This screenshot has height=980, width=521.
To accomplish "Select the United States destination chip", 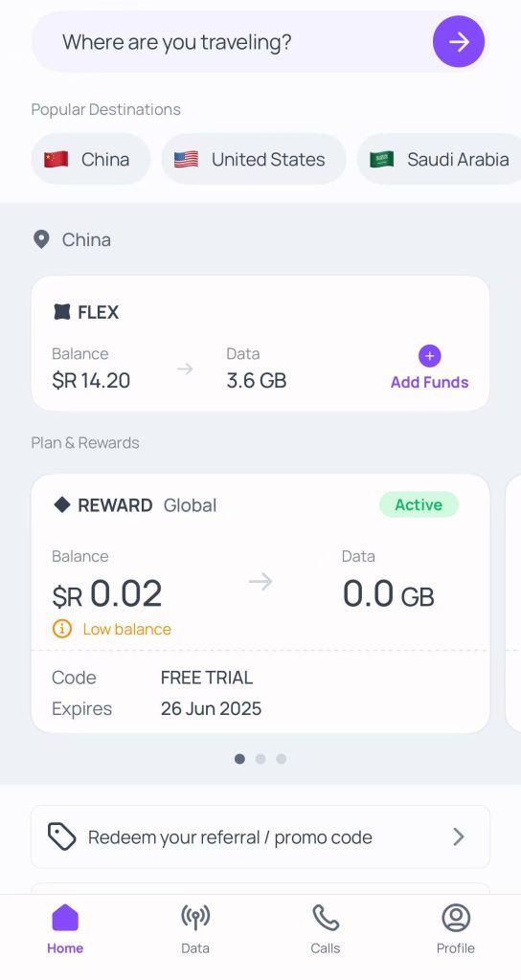I will point(253,160).
